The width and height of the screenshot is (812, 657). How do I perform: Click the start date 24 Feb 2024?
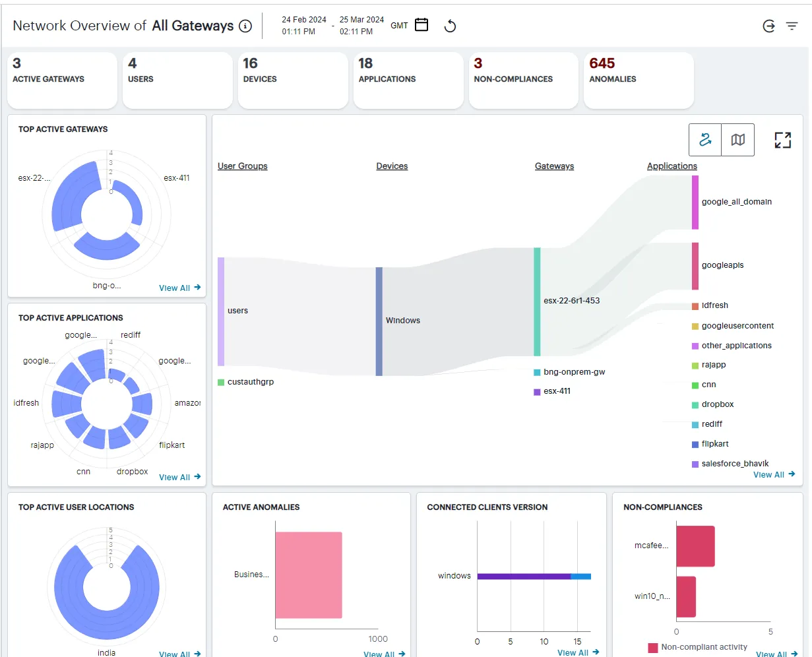point(304,20)
